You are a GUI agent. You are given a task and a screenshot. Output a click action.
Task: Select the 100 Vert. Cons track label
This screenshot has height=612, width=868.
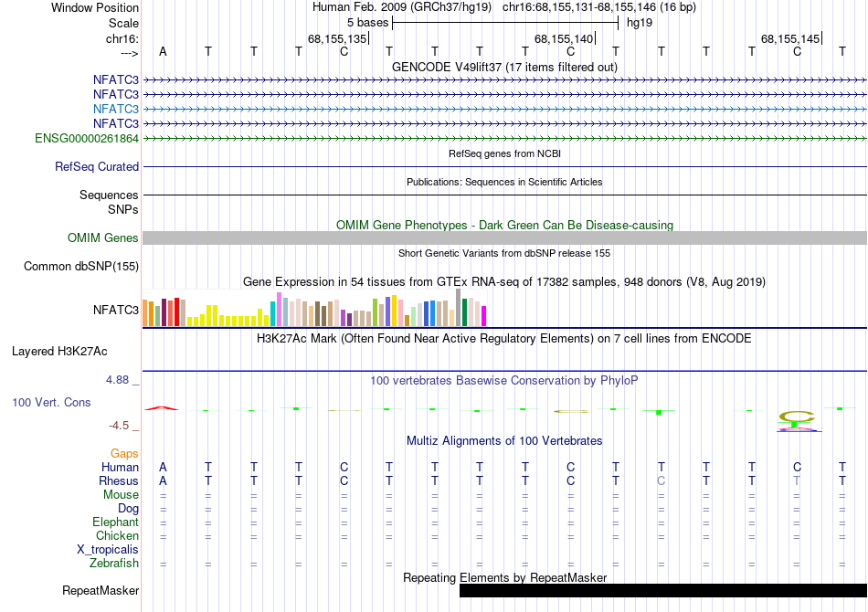51,402
